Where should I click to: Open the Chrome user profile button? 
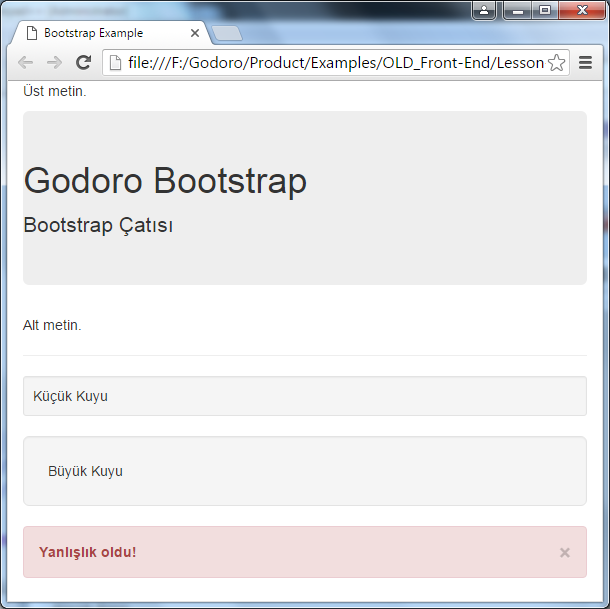[484, 11]
